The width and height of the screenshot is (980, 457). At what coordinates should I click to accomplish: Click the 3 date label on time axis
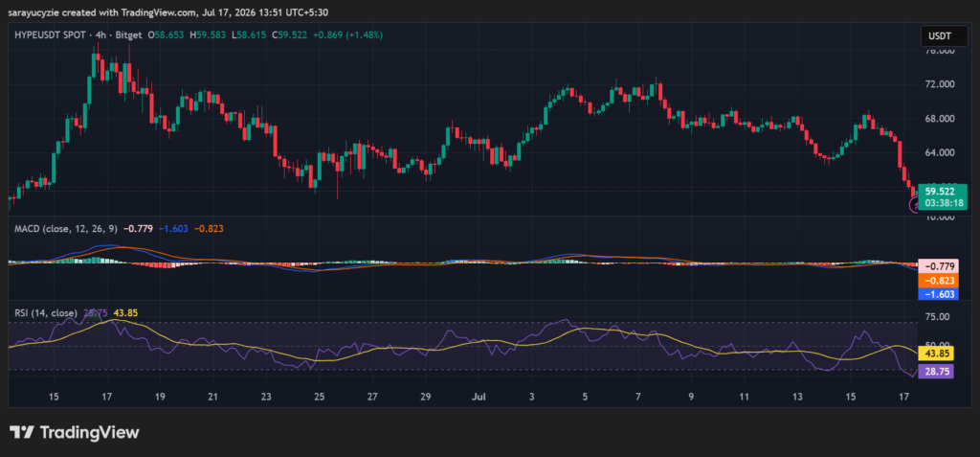coord(531,397)
